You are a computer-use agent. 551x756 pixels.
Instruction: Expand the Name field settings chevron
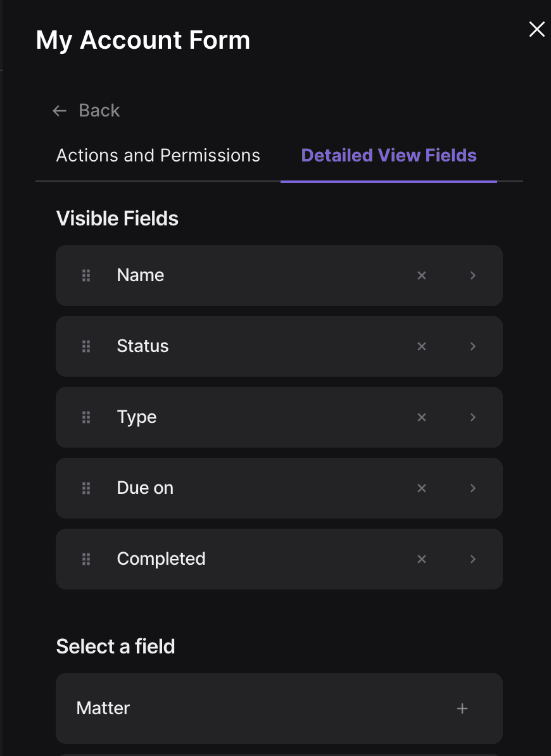pos(473,275)
